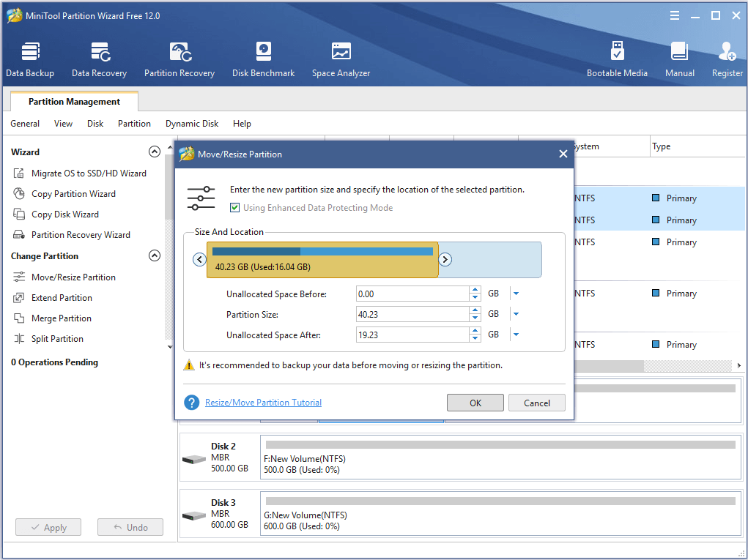Click the Unallocated Space After field
The image size is (748, 560).
pyautogui.click(x=412, y=335)
